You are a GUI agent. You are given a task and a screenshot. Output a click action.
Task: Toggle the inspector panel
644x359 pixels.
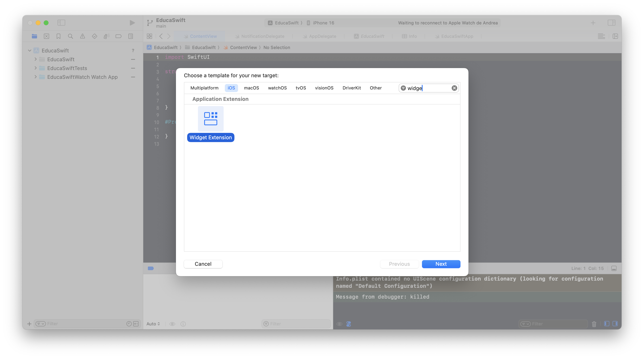(x=612, y=23)
